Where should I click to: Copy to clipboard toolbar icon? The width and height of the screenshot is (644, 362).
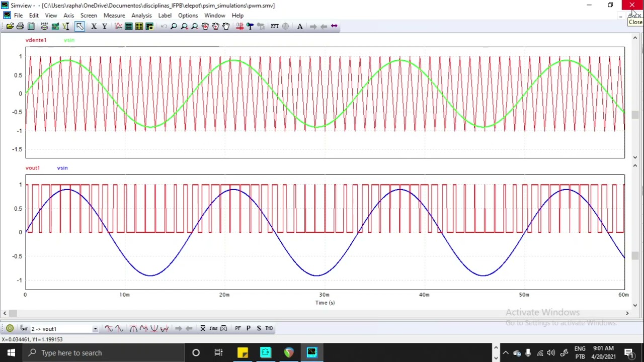tap(31, 26)
